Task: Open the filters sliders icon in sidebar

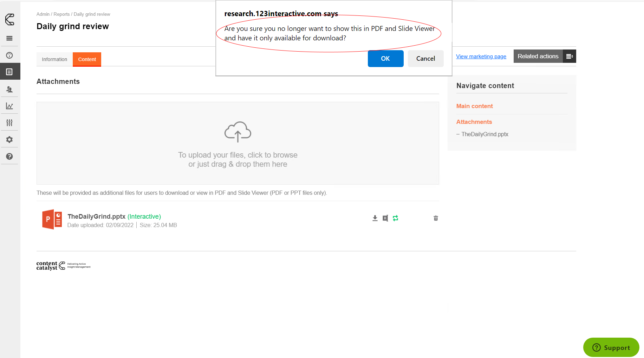Action: (x=9, y=122)
